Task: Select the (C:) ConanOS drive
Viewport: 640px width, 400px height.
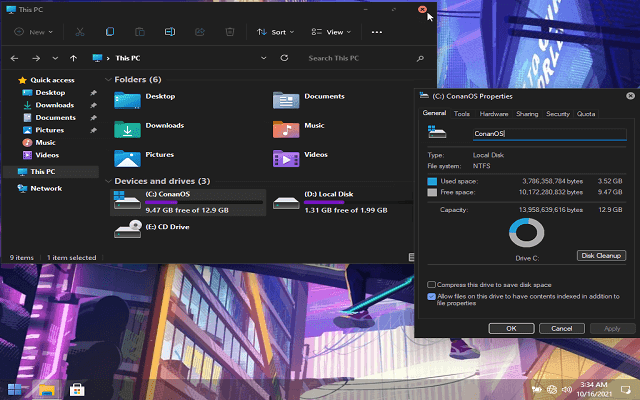Action: pos(188,202)
